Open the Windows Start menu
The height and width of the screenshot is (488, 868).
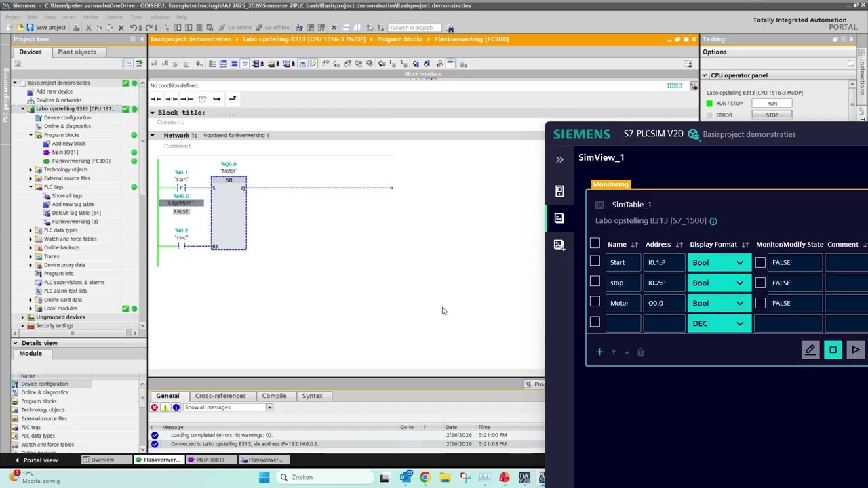pos(264,477)
